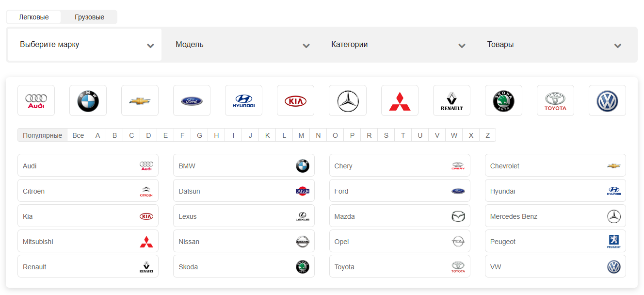Viewport: 644px width, 295px height.
Task: Choose the Mercedes star logo tile
Action: (348, 100)
